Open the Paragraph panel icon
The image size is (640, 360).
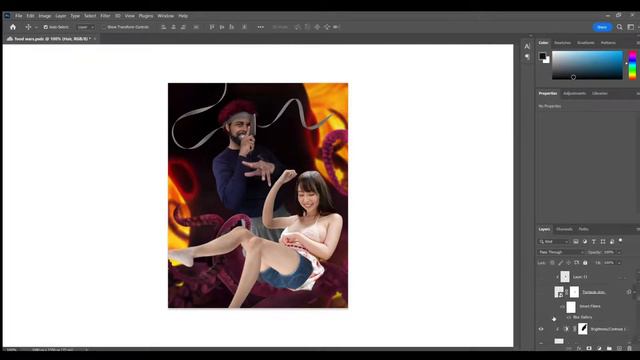(x=527, y=57)
